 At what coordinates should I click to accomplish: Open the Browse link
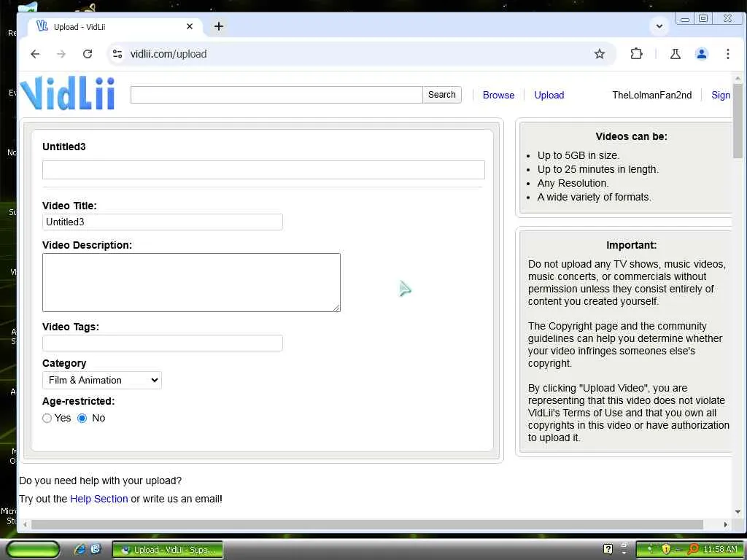(498, 95)
